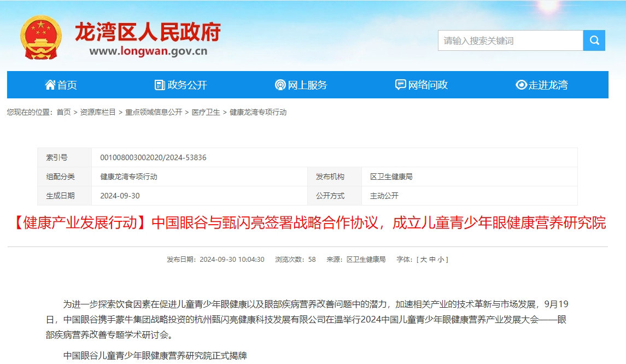Viewport: 626px width, 364px height.
Task: Click the 浏览次数：58 view count
Action: pos(295,260)
